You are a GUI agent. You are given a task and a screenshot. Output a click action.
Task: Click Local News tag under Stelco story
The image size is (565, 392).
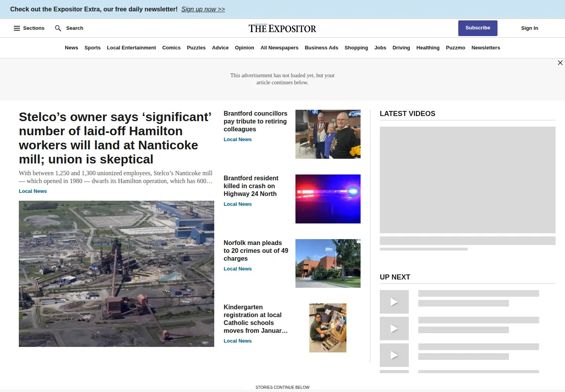point(33,191)
